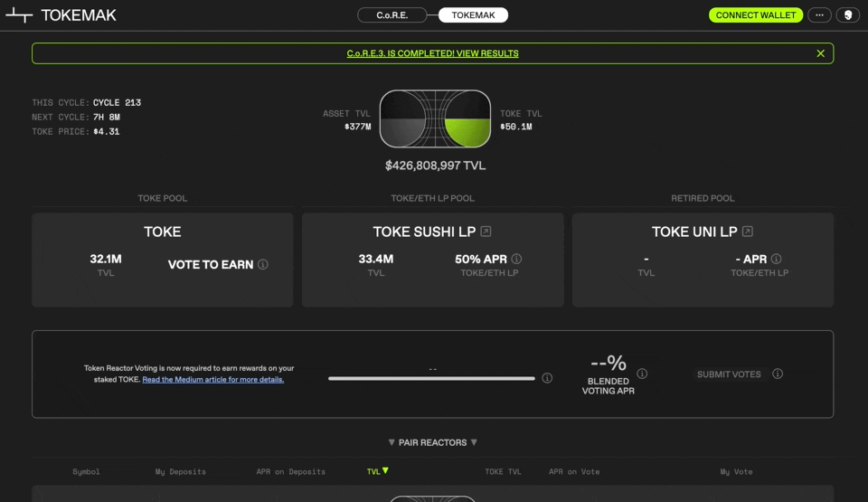Viewport: 868px width, 502px height.
Task: Show info for Blended Voting APR
Action: [x=642, y=374]
